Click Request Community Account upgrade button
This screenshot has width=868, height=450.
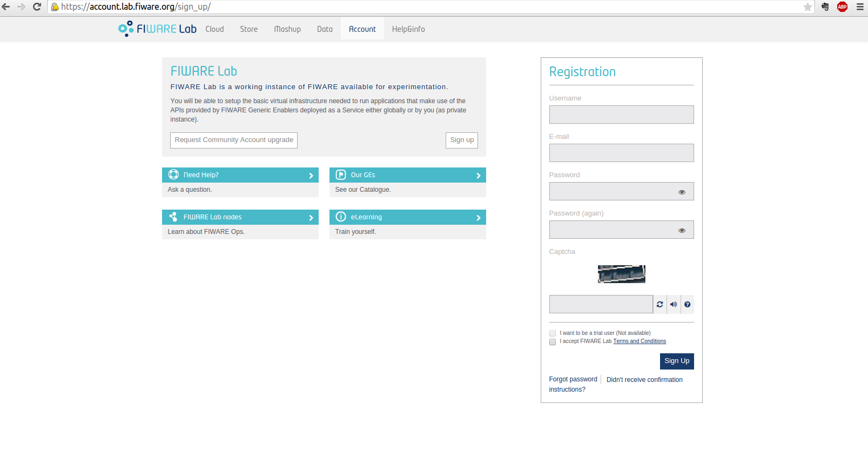234,140
